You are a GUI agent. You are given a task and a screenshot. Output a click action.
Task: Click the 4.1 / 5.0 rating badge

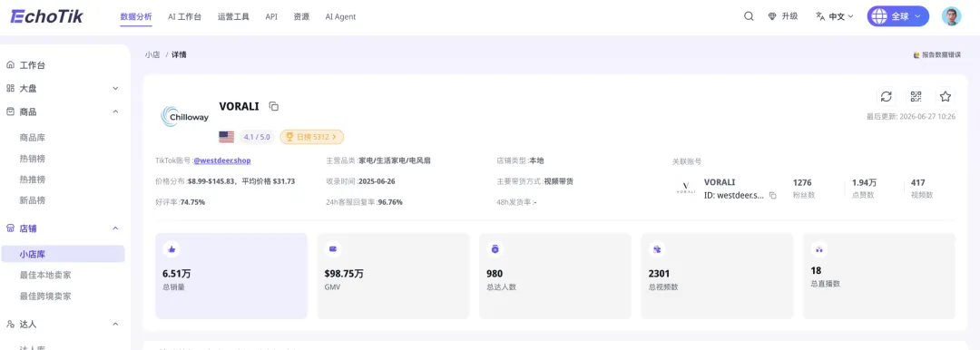(x=257, y=137)
